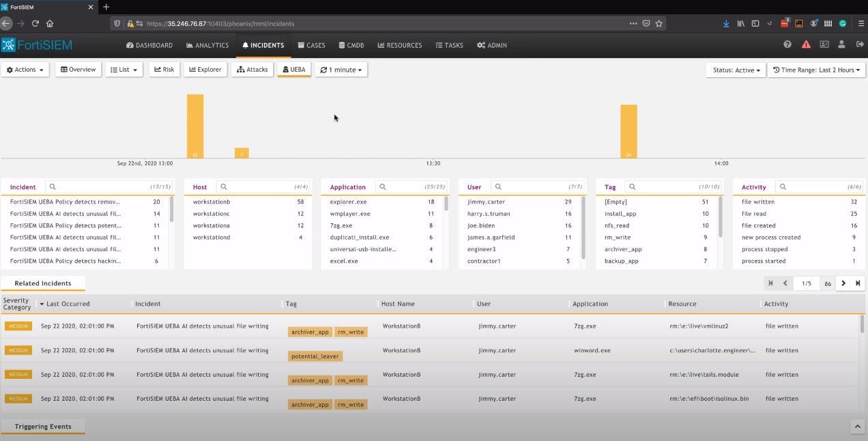Open the Status: Active dropdown
Image resolution: width=868 pixels, height=441 pixels.
pyautogui.click(x=736, y=69)
